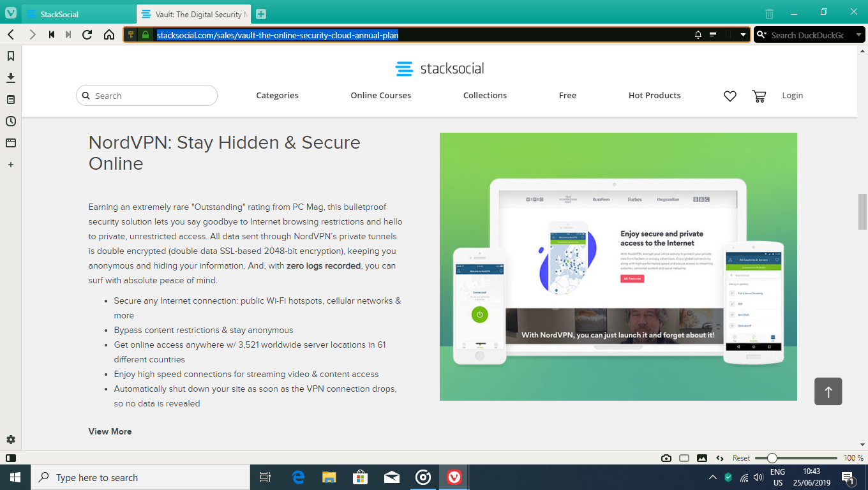Image resolution: width=868 pixels, height=490 pixels.
Task: Reload the current page
Action: (x=87, y=34)
